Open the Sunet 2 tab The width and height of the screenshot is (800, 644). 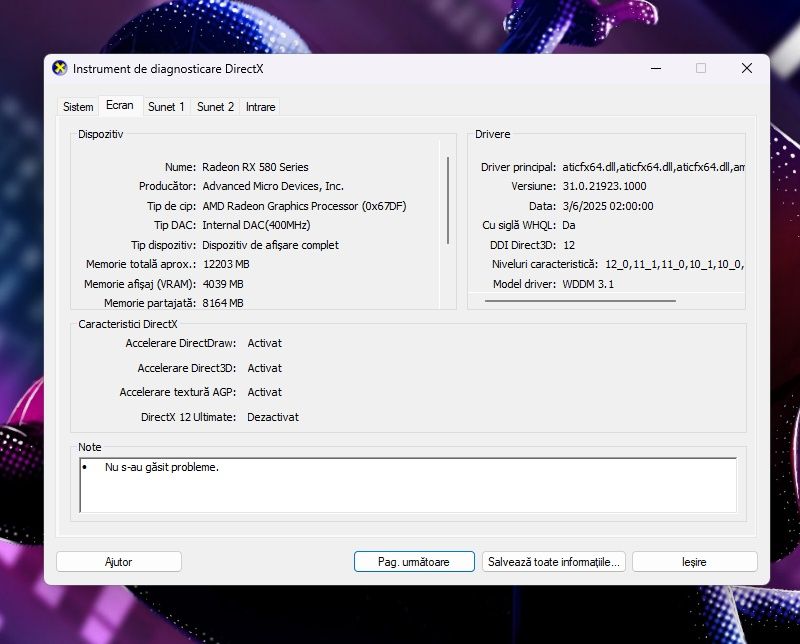215,107
